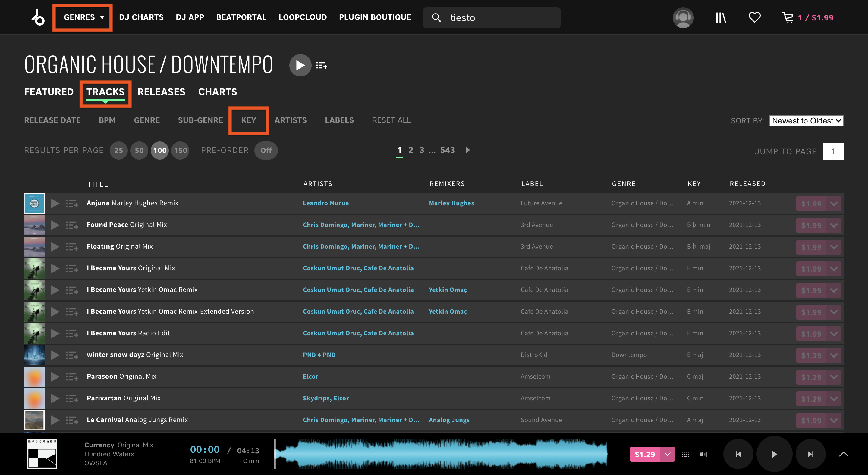The image size is (868, 475).
Task: Add Organic House genre to queue
Action: (x=322, y=65)
